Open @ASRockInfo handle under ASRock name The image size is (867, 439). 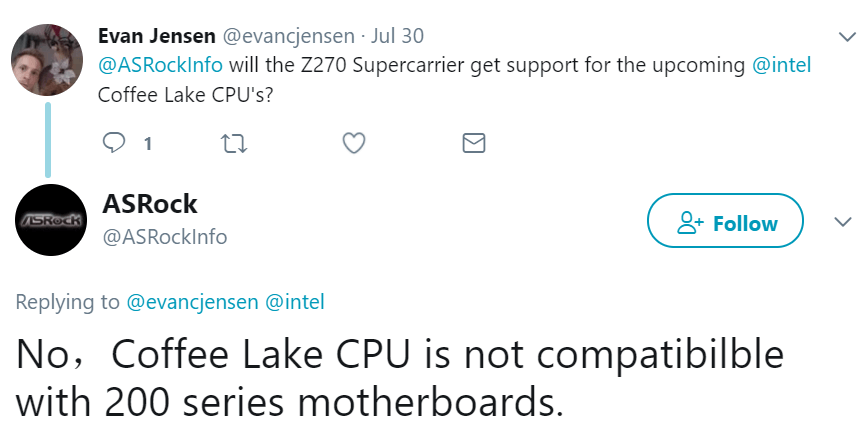point(165,237)
